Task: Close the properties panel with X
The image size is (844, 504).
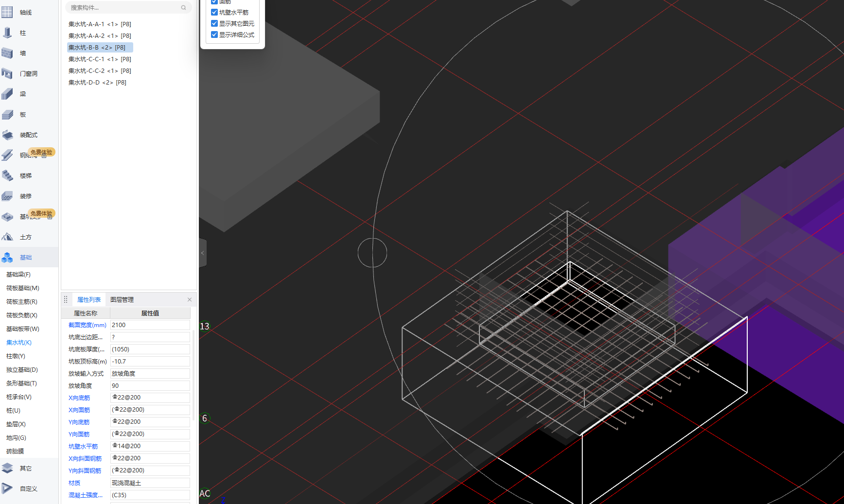Action: click(x=190, y=299)
